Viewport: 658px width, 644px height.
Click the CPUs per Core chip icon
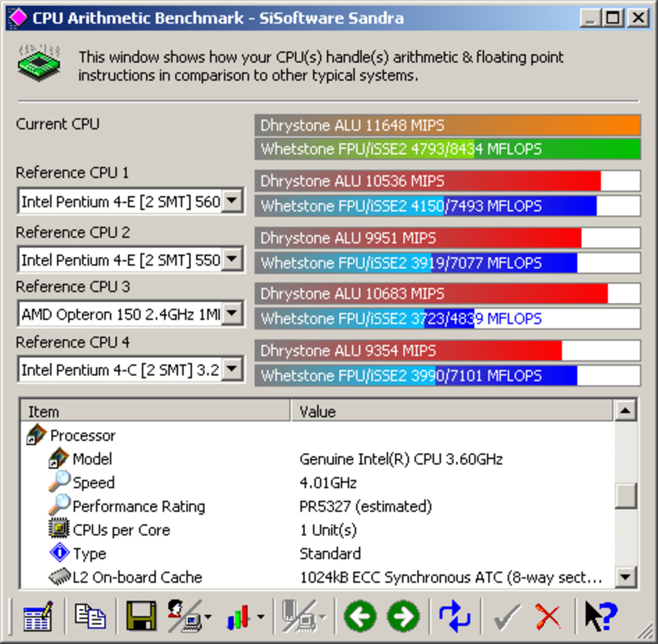(58, 529)
